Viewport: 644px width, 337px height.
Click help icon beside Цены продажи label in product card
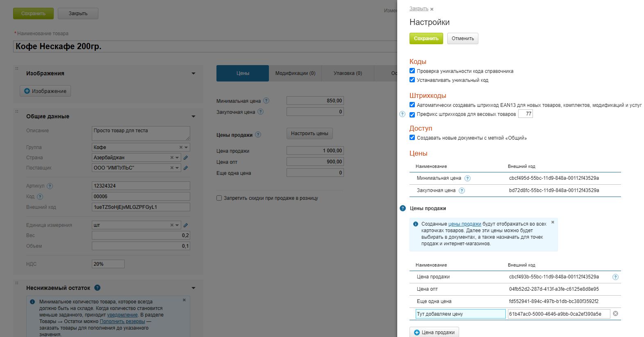(x=258, y=135)
